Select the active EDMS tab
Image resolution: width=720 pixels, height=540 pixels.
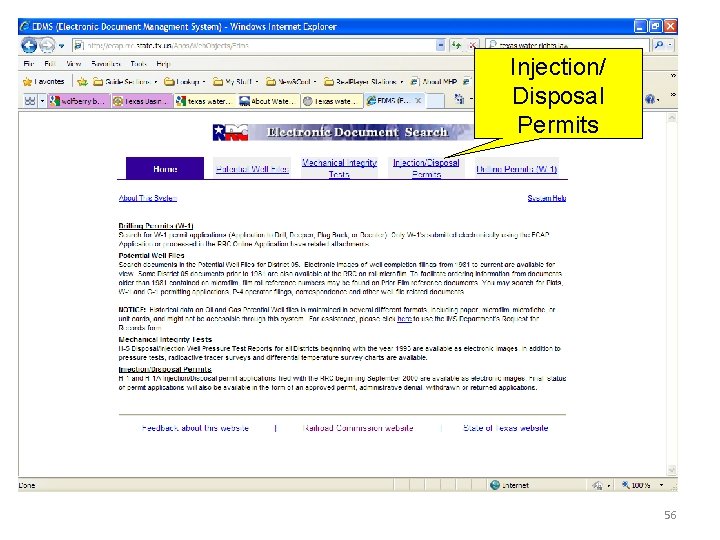(393, 101)
